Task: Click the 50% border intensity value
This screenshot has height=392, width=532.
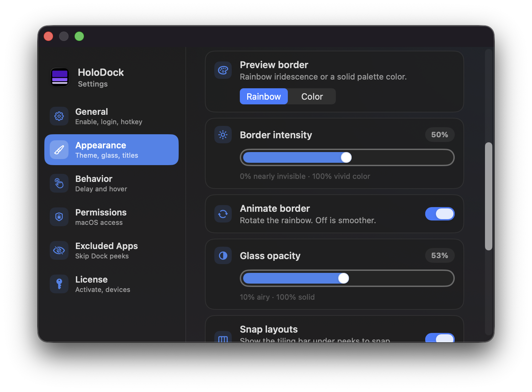Action: [x=440, y=135]
